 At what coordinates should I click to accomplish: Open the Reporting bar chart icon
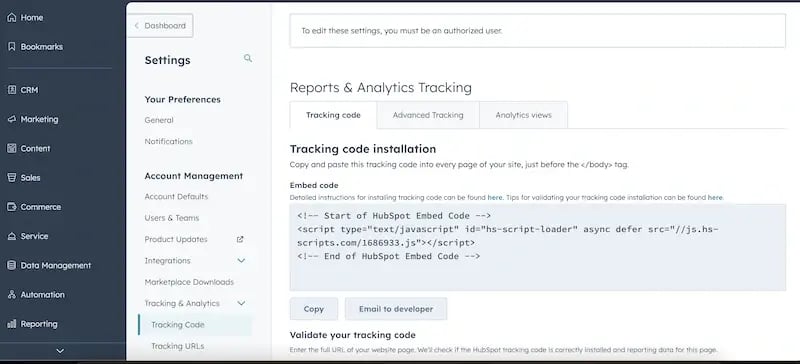[x=11, y=324]
